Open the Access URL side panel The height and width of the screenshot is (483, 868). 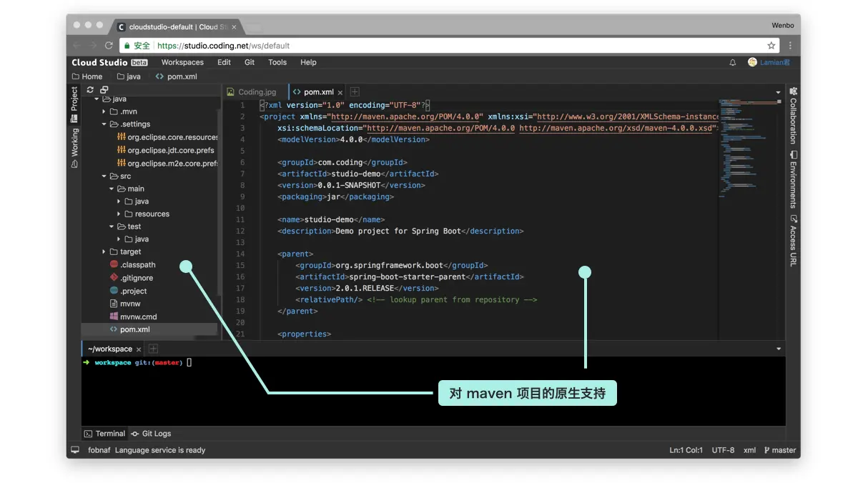point(793,241)
